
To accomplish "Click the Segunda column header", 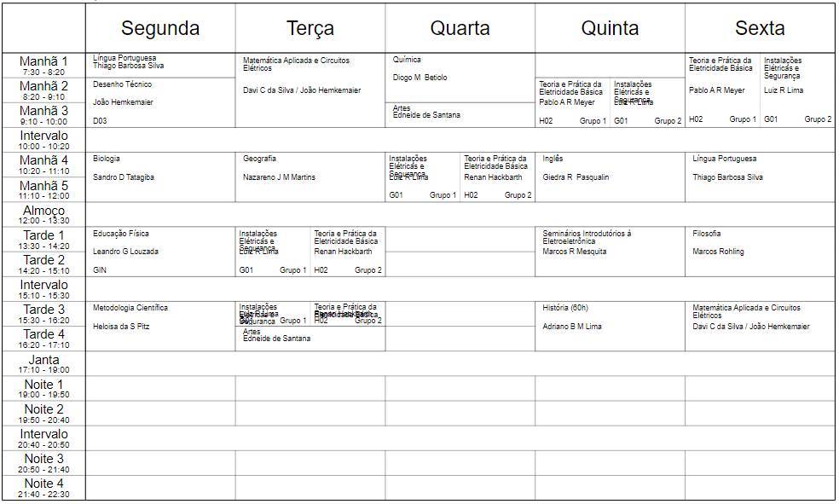I will [x=160, y=28].
